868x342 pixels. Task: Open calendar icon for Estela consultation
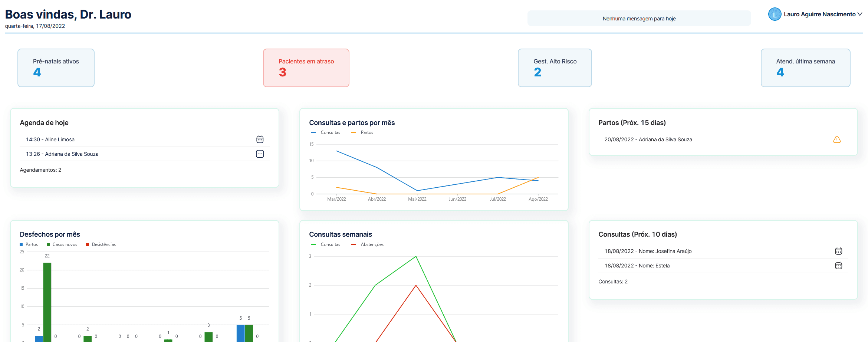coord(838,266)
